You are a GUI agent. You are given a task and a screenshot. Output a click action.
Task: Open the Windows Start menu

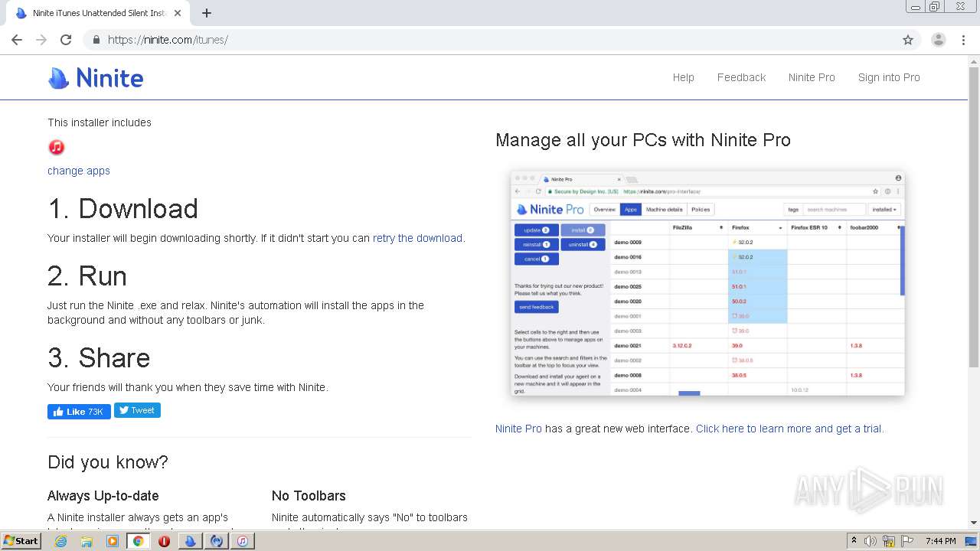pos(21,541)
